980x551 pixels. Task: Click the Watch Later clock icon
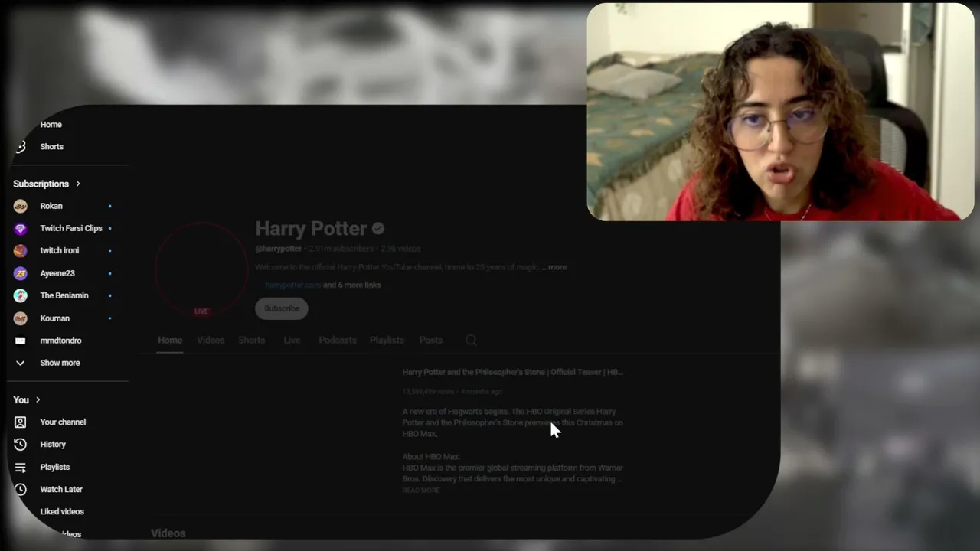coord(21,489)
